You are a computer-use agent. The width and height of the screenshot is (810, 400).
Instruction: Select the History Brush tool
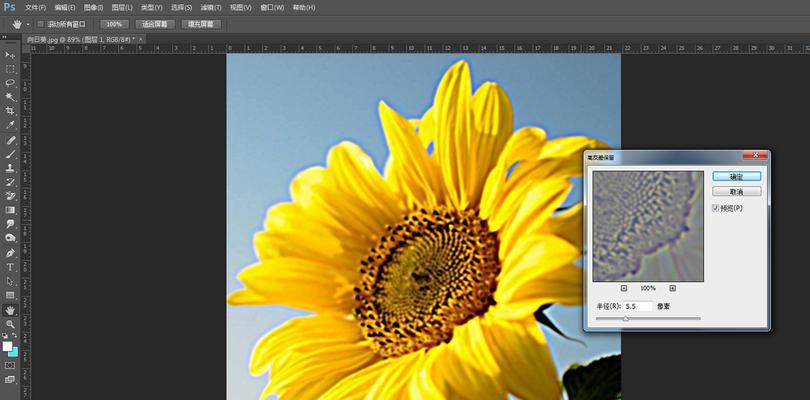(x=10, y=182)
